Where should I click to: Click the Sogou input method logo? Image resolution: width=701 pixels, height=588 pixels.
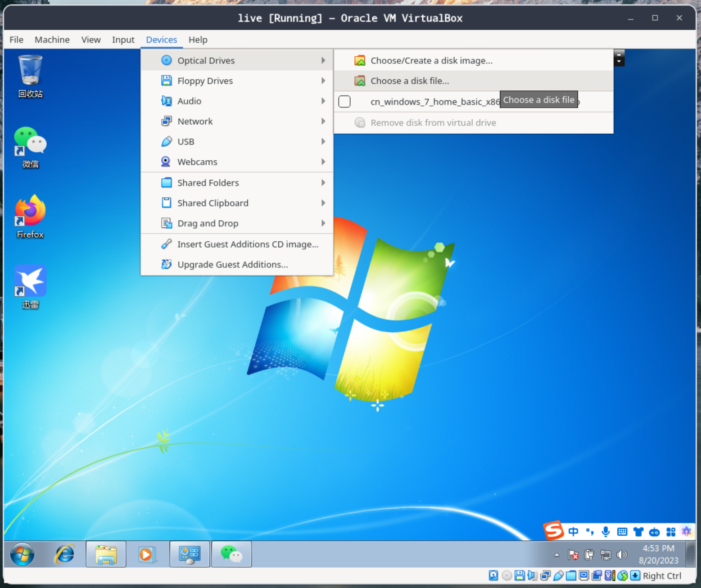554,530
